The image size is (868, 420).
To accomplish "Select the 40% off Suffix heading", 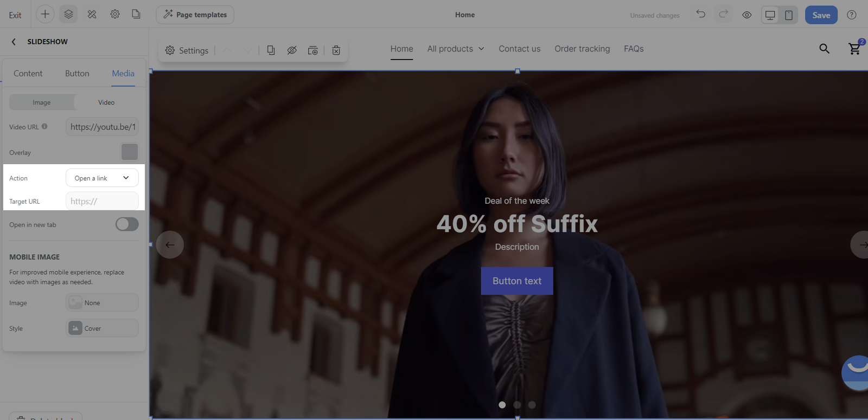I will (517, 224).
